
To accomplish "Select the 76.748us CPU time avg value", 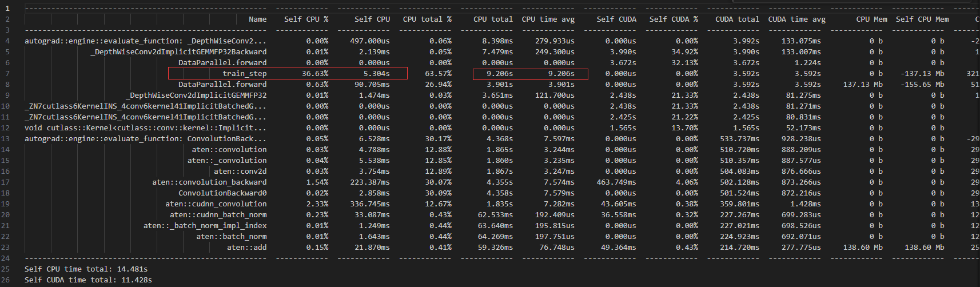I will 557,247.
